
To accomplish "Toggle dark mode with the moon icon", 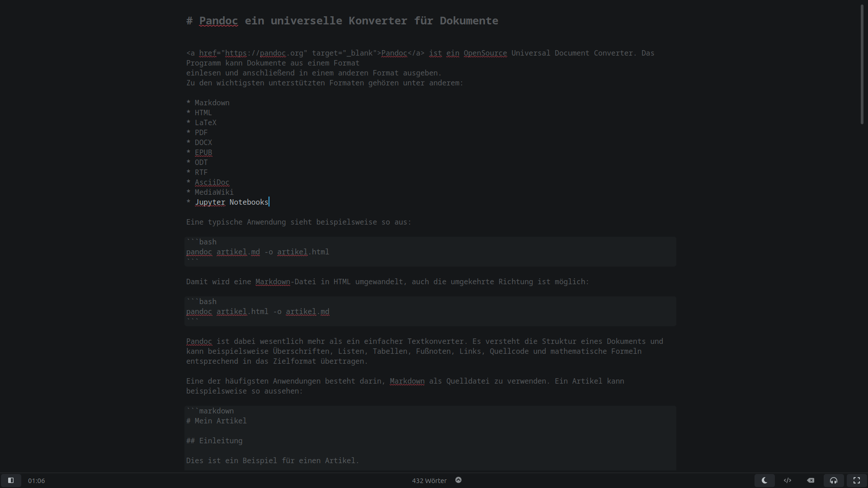I will tap(764, 480).
